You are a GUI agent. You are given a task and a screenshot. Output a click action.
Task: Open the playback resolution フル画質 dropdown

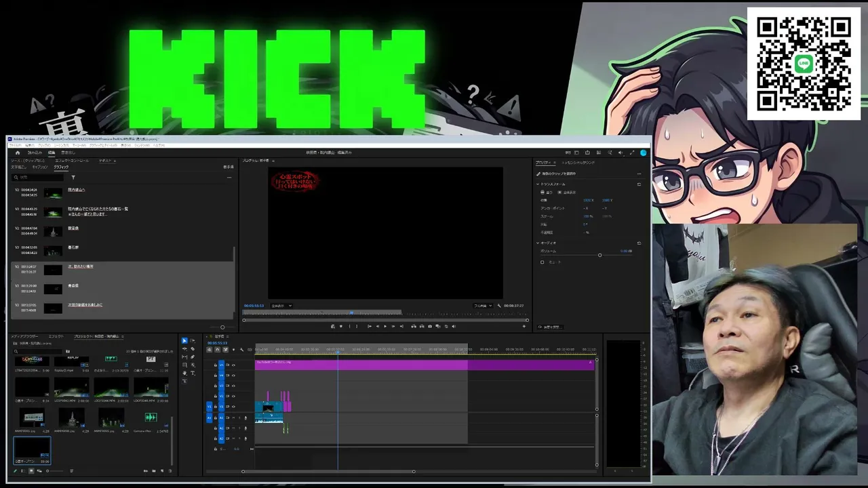click(483, 306)
